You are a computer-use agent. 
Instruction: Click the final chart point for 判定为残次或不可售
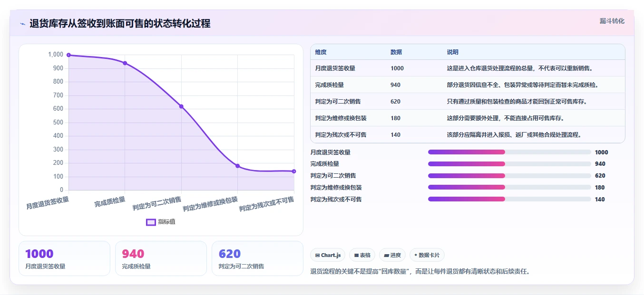click(x=294, y=171)
